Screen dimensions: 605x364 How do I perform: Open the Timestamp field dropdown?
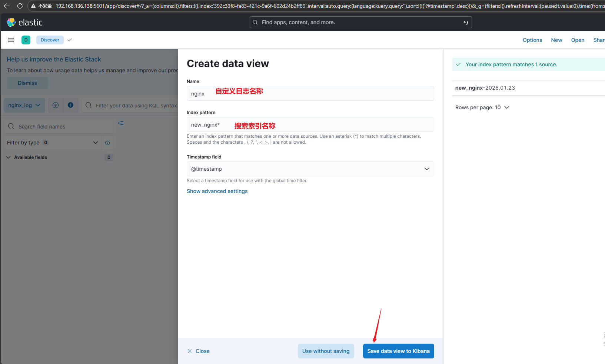tap(310, 169)
